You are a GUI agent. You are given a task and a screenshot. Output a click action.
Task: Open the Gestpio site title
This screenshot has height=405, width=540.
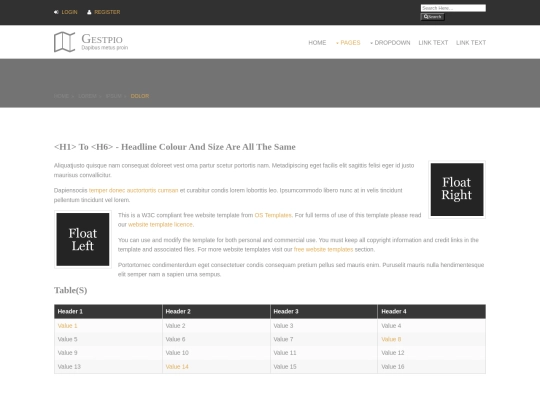(102, 39)
